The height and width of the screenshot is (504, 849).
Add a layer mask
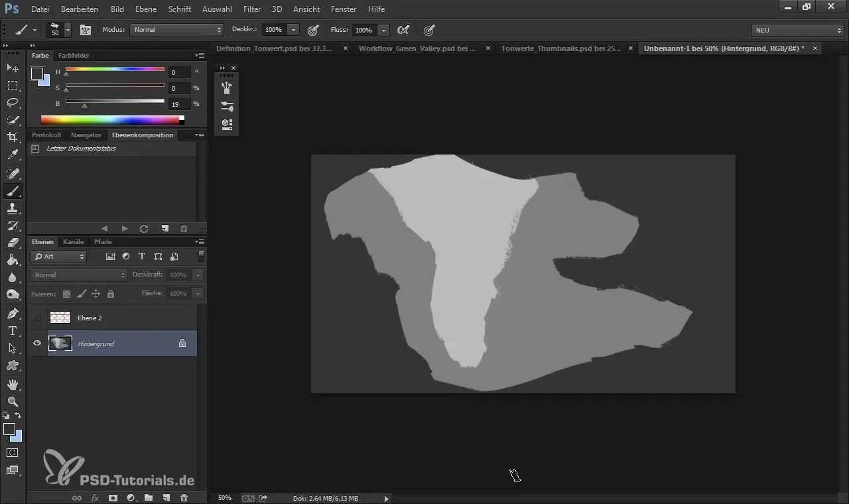(x=113, y=497)
